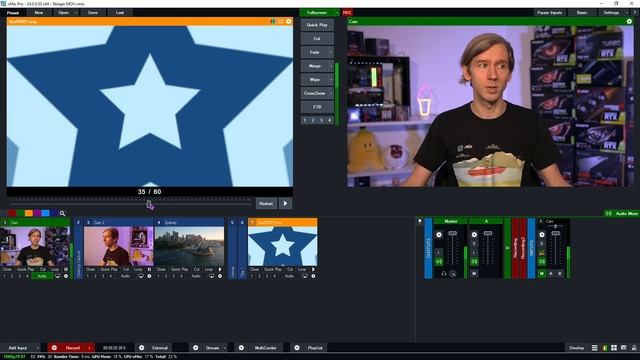
Task: Click the preview clip position scrubber
Action: pos(149,203)
